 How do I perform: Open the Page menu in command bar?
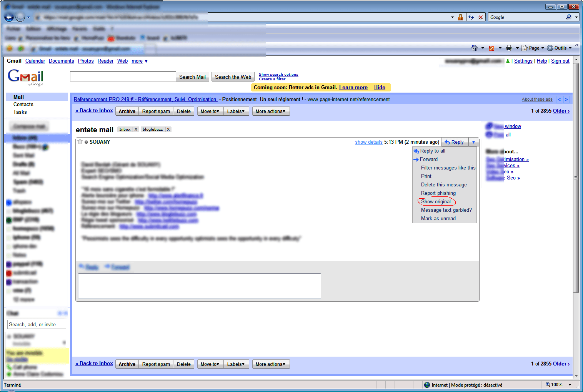533,48
